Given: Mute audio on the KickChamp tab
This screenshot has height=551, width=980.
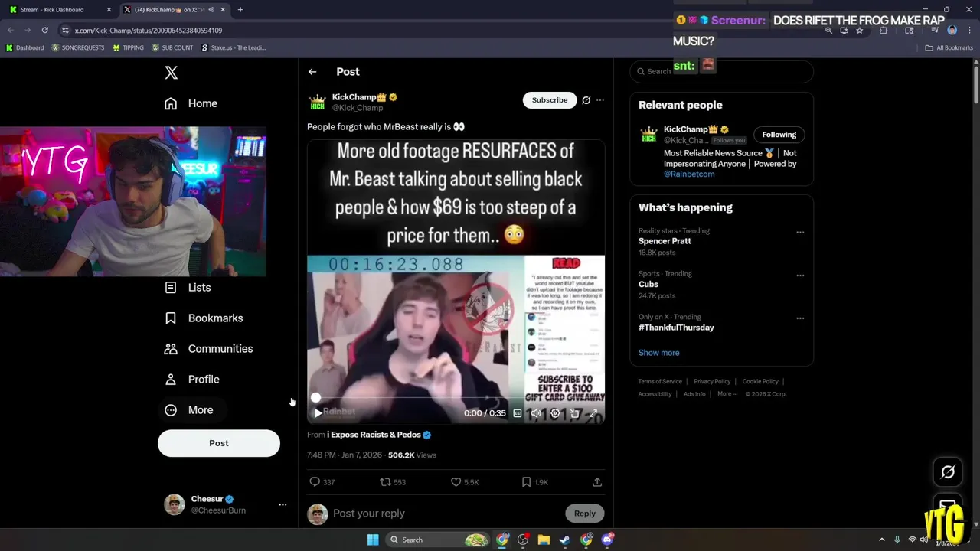Looking at the screenshot, I should (x=211, y=10).
